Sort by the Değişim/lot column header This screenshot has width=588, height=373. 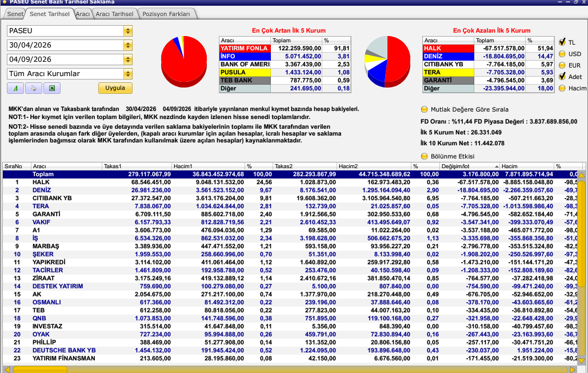[470, 166]
